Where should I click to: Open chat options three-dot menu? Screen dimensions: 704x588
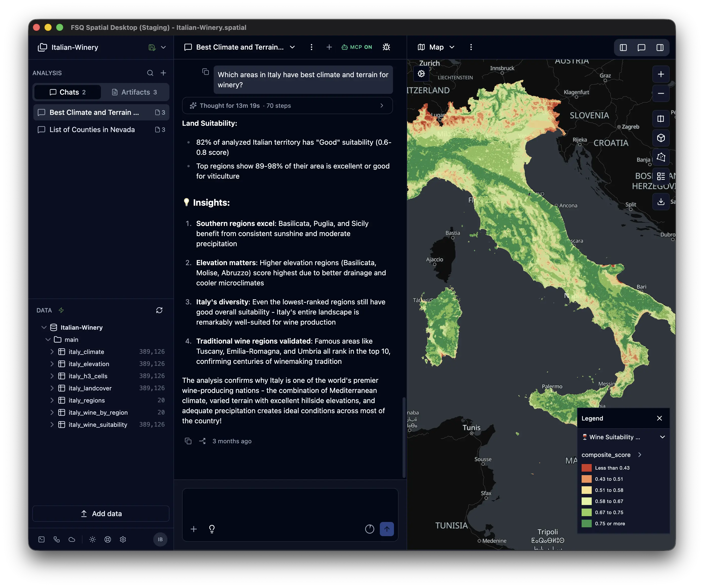311,47
